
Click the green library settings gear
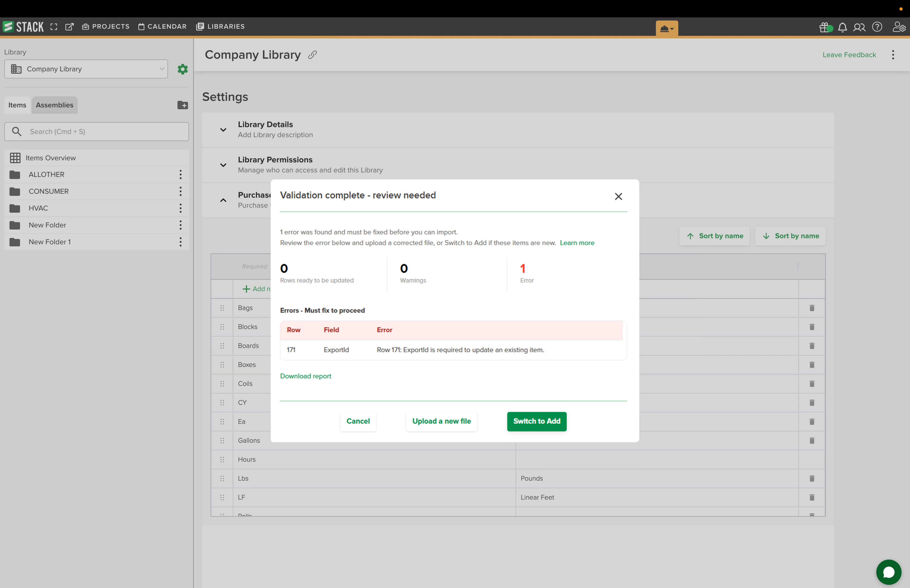click(183, 69)
